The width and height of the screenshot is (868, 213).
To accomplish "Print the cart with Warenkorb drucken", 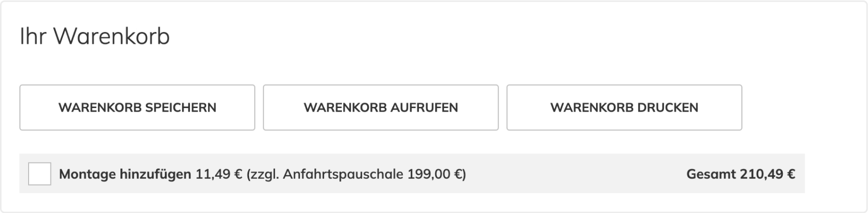I will pyautogui.click(x=624, y=108).
